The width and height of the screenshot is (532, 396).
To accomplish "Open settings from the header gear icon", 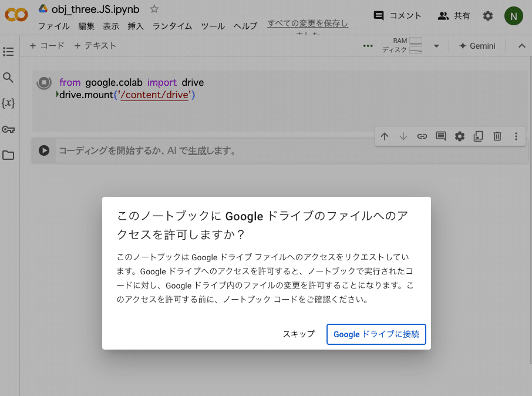I will click(488, 16).
